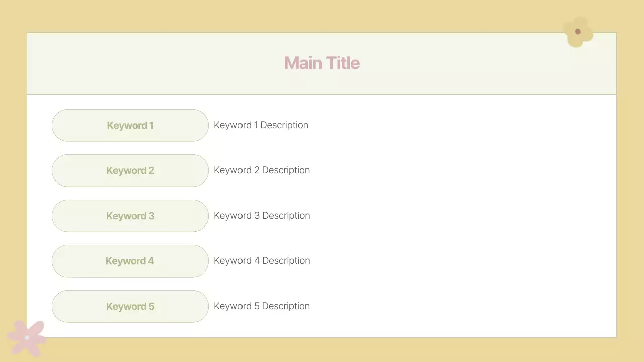Click the Keyword 5 pill
The width and height of the screenshot is (644, 362).
point(130,306)
